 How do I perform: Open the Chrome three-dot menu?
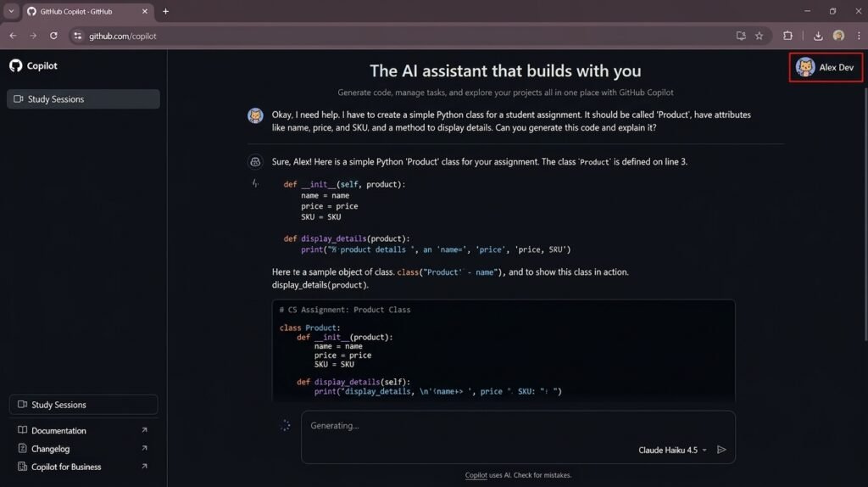(859, 36)
